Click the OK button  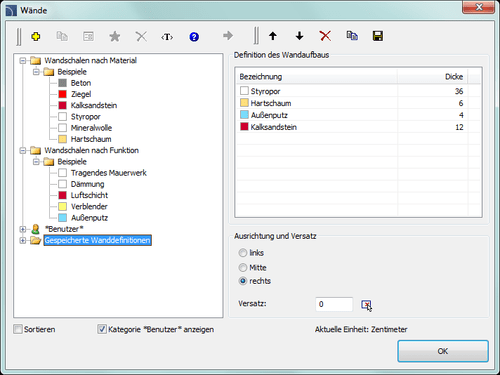[443, 351]
